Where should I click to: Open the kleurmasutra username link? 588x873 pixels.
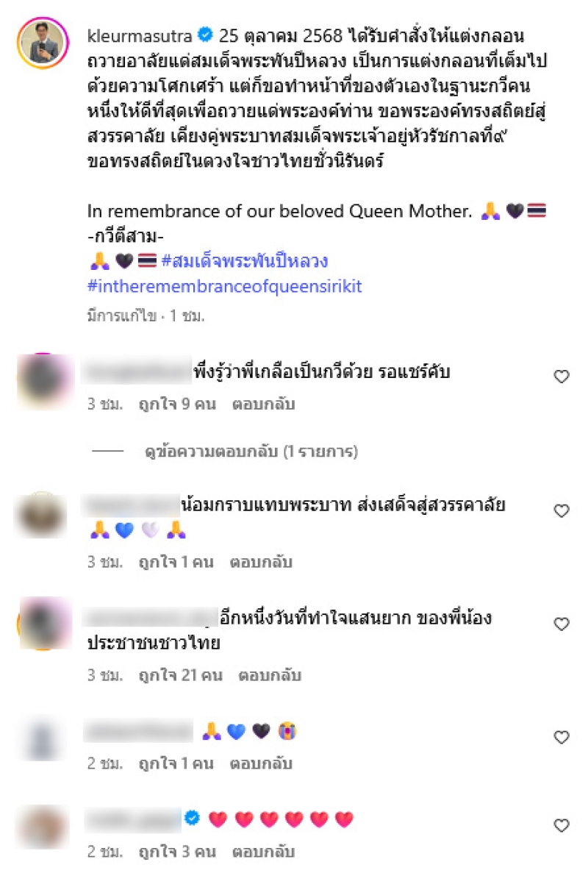point(139,36)
